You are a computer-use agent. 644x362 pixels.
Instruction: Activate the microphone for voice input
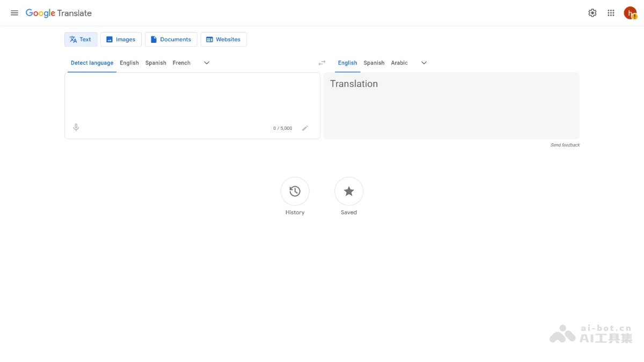(76, 127)
